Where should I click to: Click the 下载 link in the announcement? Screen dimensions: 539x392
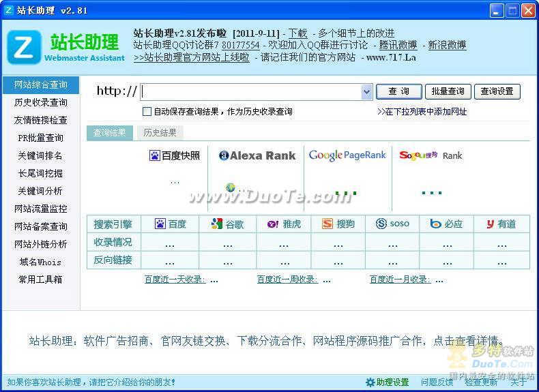tap(297, 33)
